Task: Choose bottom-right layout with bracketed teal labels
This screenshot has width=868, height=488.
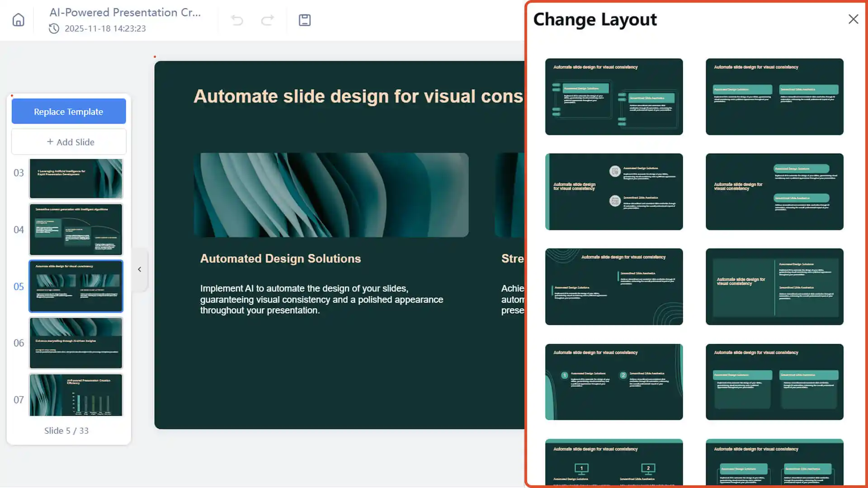Action: click(774, 462)
